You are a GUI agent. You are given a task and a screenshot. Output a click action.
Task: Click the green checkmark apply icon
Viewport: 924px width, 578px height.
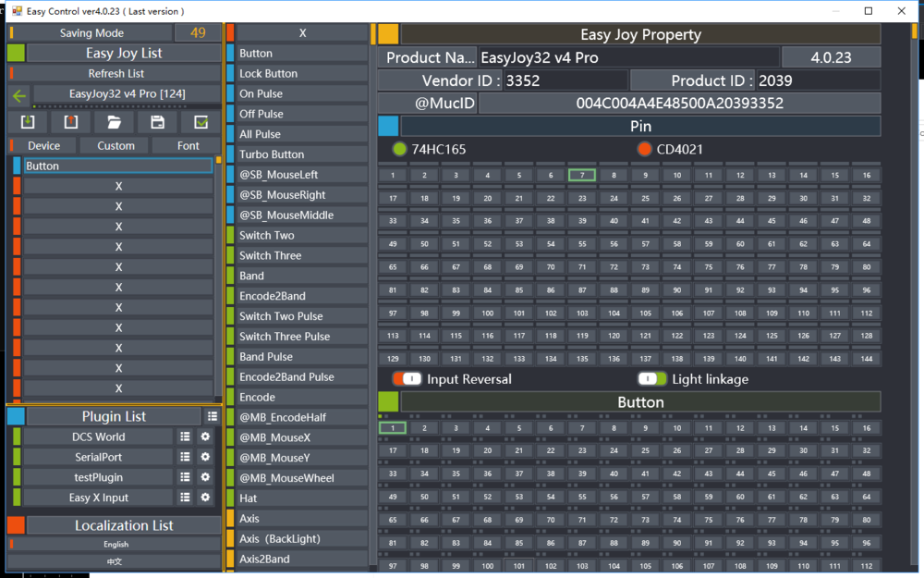pos(201,122)
